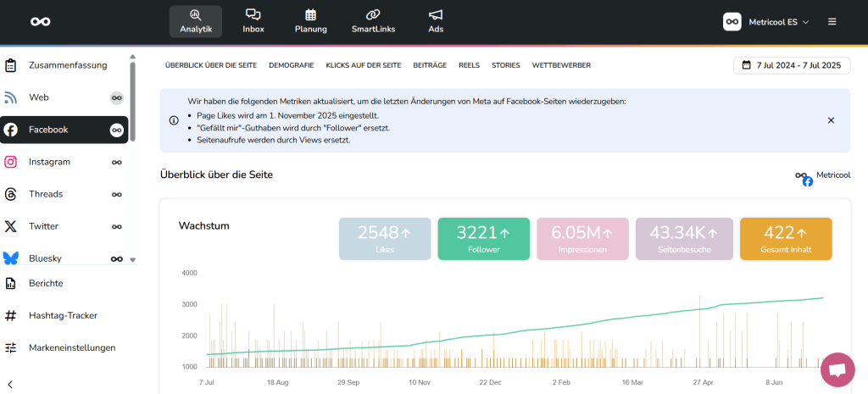Viewport: 868px width, 394px height.
Task: Open the chat support bubble
Action: tap(837, 369)
